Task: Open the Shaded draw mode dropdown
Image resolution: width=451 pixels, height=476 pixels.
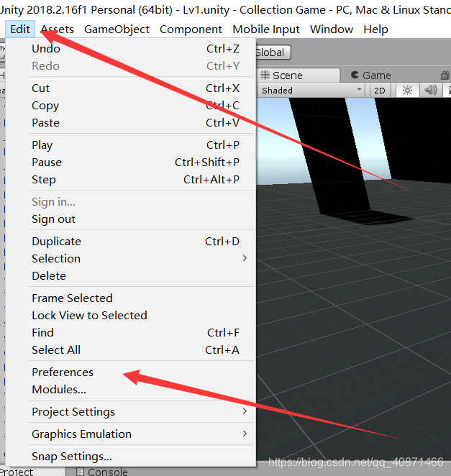Action: point(311,91)
